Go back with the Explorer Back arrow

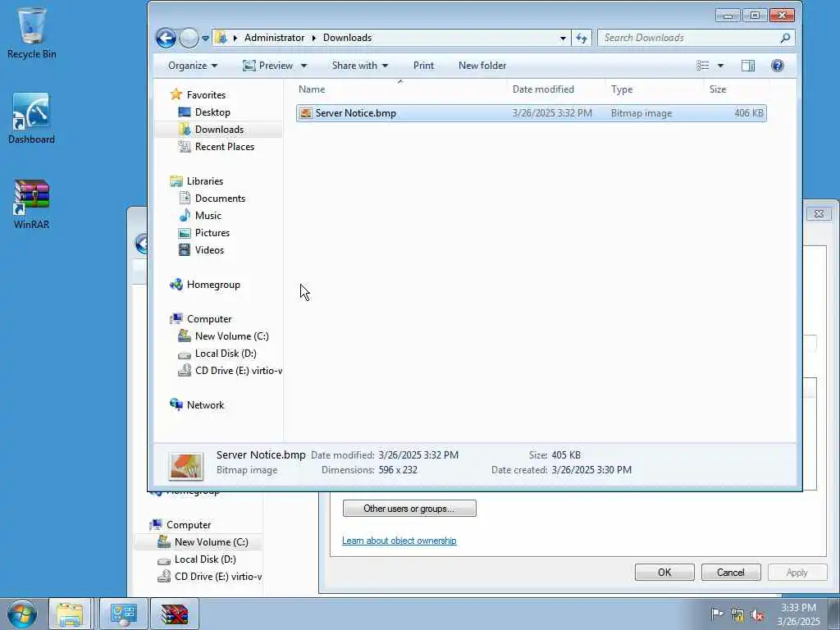pyautogui.click(x=166, y=38)
